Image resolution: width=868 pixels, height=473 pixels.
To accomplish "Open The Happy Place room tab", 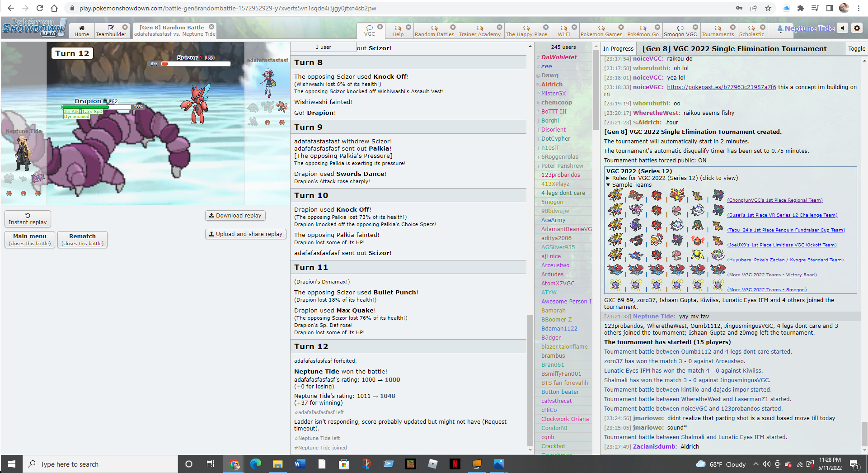I will coord(526,31).
